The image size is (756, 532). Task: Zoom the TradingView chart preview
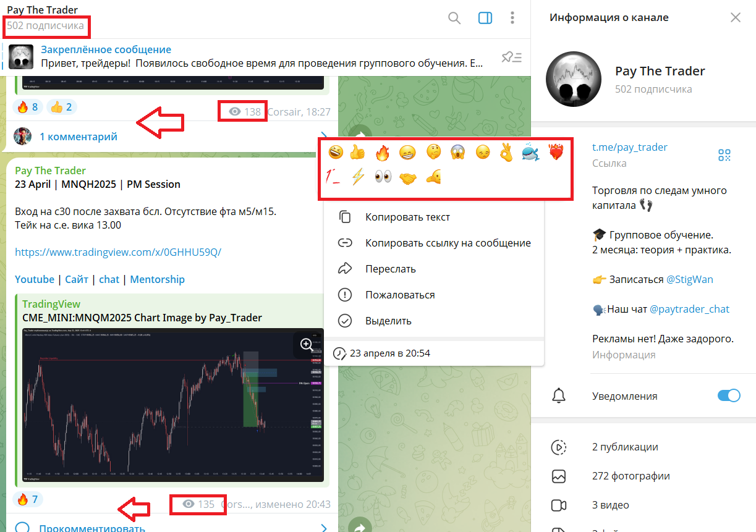pos(307,345)
